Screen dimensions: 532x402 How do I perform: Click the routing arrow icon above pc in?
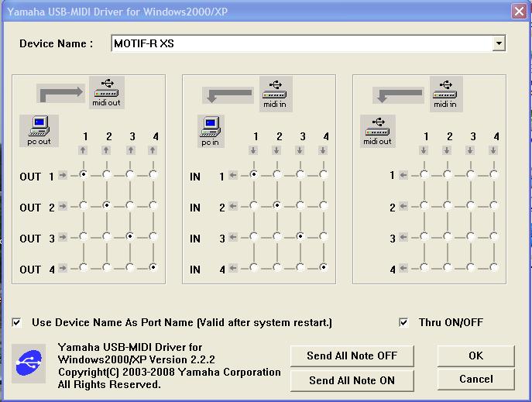point(228,95)
